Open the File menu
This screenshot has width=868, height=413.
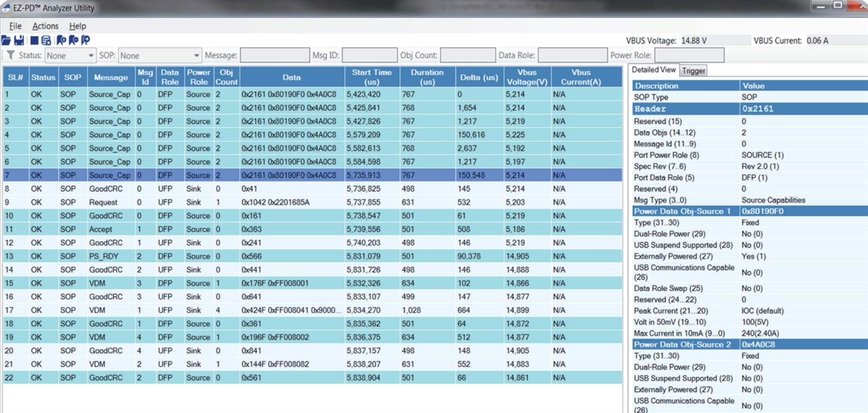click(15, 26)
